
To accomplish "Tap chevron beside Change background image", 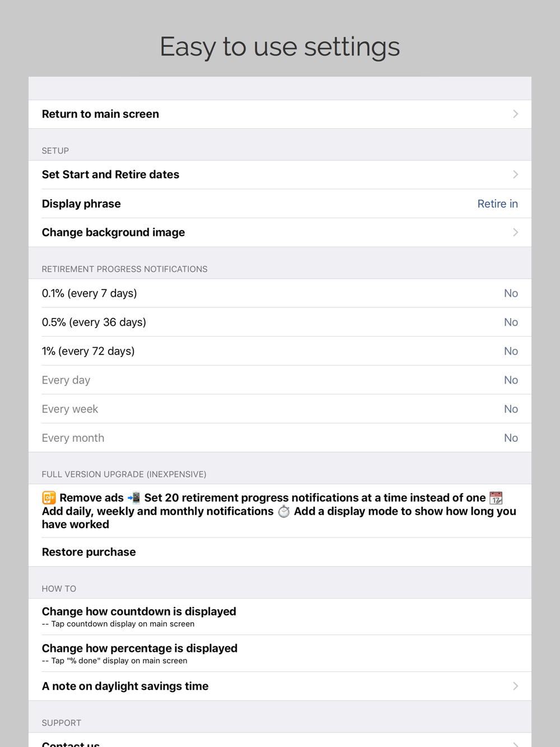I will coord(515,232).
